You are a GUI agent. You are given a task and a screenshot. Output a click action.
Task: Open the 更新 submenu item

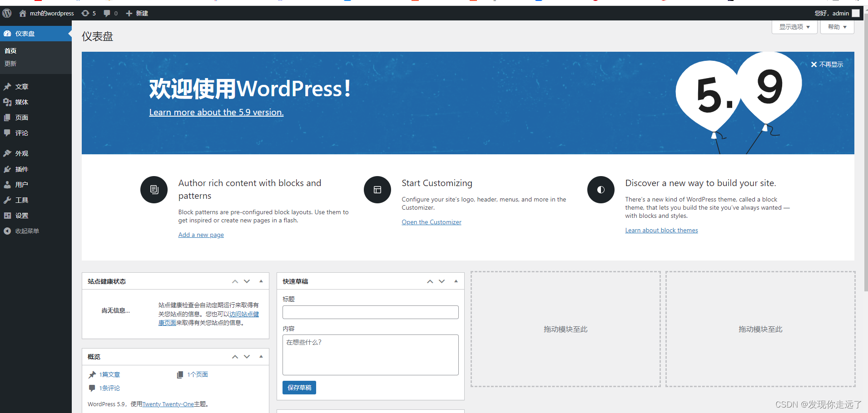pos(10,64)
